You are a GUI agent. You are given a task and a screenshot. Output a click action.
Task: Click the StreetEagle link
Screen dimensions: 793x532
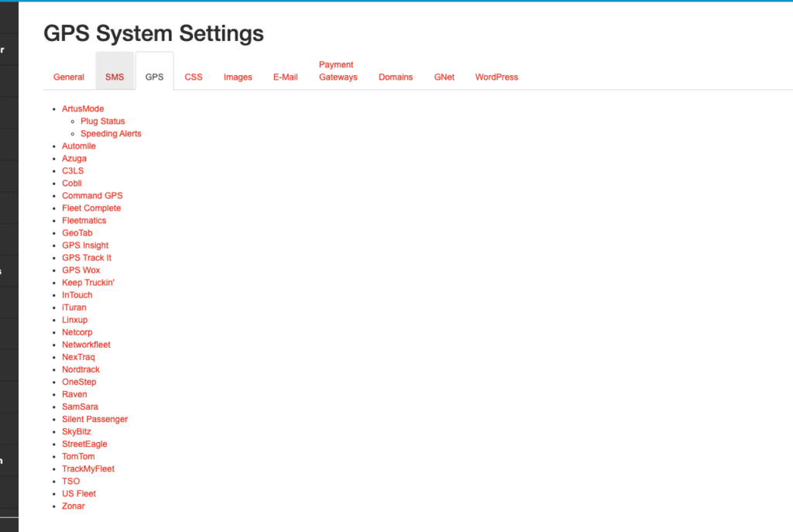(84, 444)
